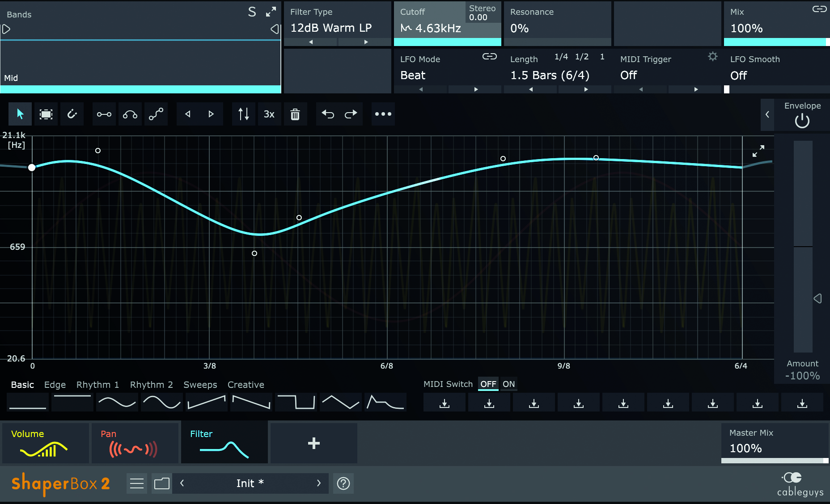Screen dimensions: 830x504
Task: Select the ramp up saw preset
Action: pos(207,402)
